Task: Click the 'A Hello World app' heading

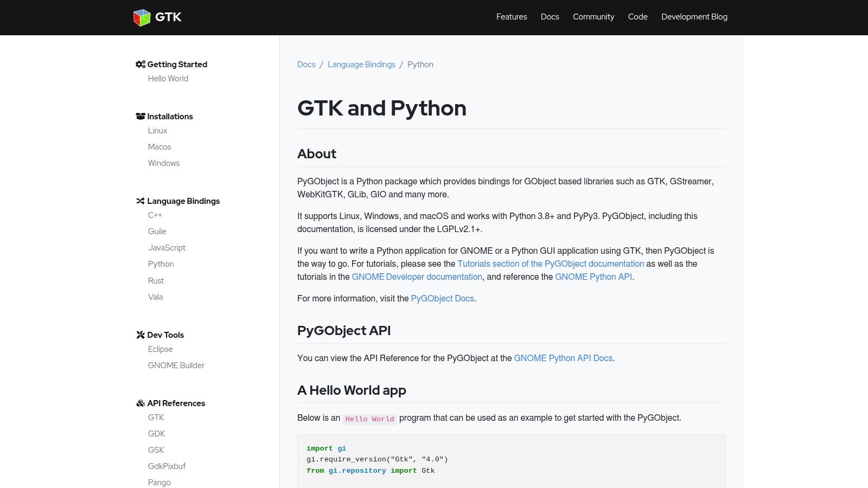Action: click(352, 390)
